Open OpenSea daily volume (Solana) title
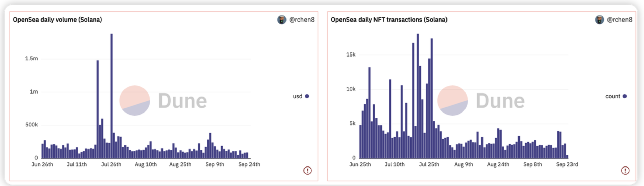This screenshot has height=186, width=644. tap(58, 20)
